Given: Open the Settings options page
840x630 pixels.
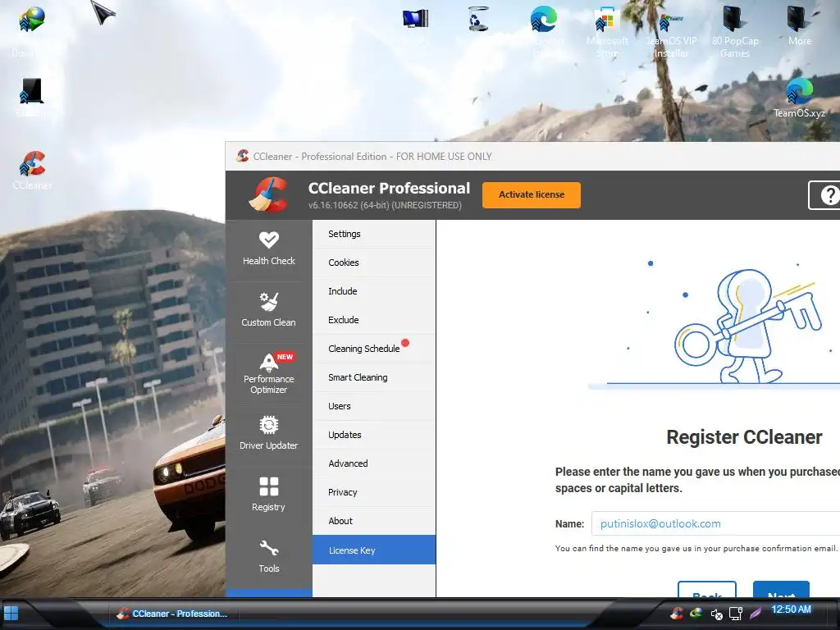Looking at the screenshot, I should (x=374, y=234).
